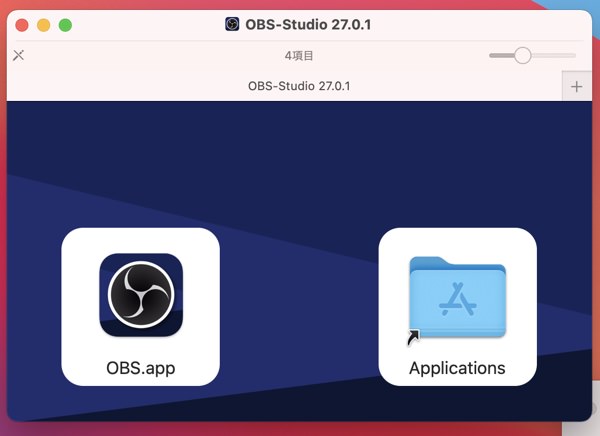Click the tools icon in the path bar
The image size is (600, 436).
click(x=18, y=56)
